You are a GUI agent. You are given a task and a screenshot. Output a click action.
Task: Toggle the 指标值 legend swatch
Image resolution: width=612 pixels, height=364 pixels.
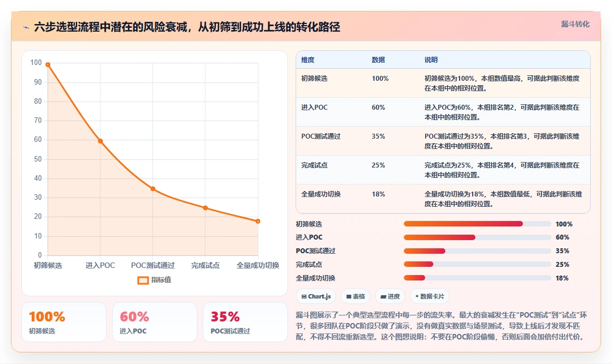click(143, 280)
